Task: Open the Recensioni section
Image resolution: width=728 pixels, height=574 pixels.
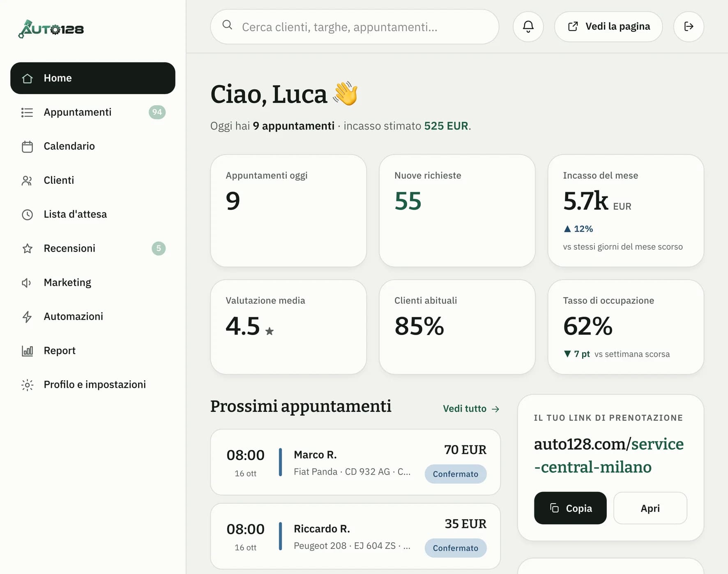Action: [x=93, y=248]
